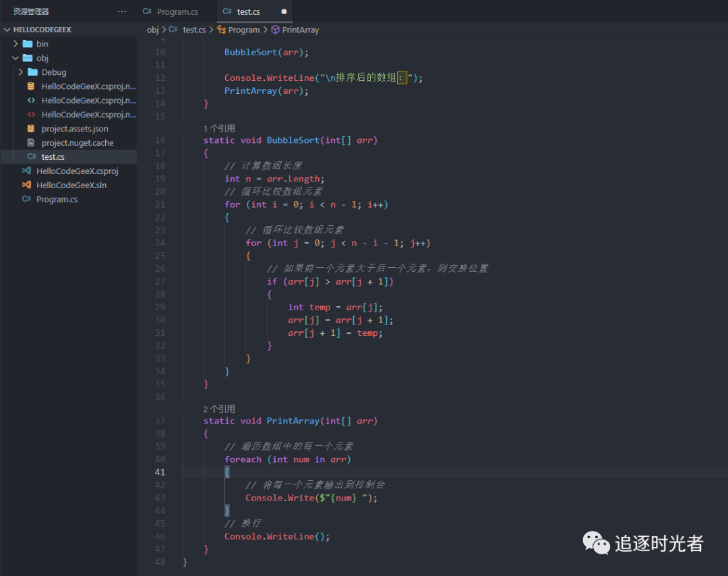The height and width of the screenshot is (576, 728).
Task: Open project.nuget.cache file
Action: pos(78,142)
